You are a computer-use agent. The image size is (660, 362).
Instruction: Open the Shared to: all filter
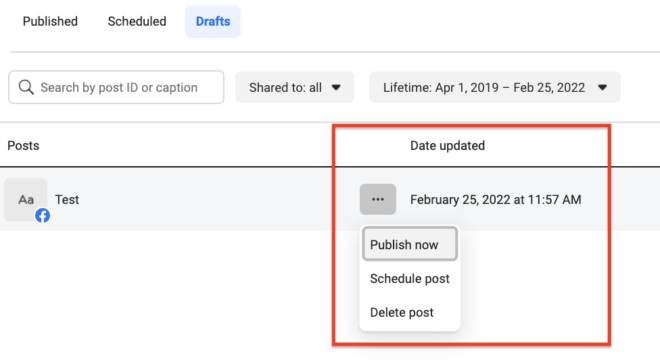[295, 87]
